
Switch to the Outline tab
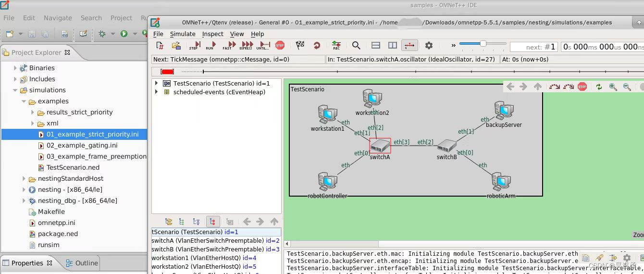82,263
